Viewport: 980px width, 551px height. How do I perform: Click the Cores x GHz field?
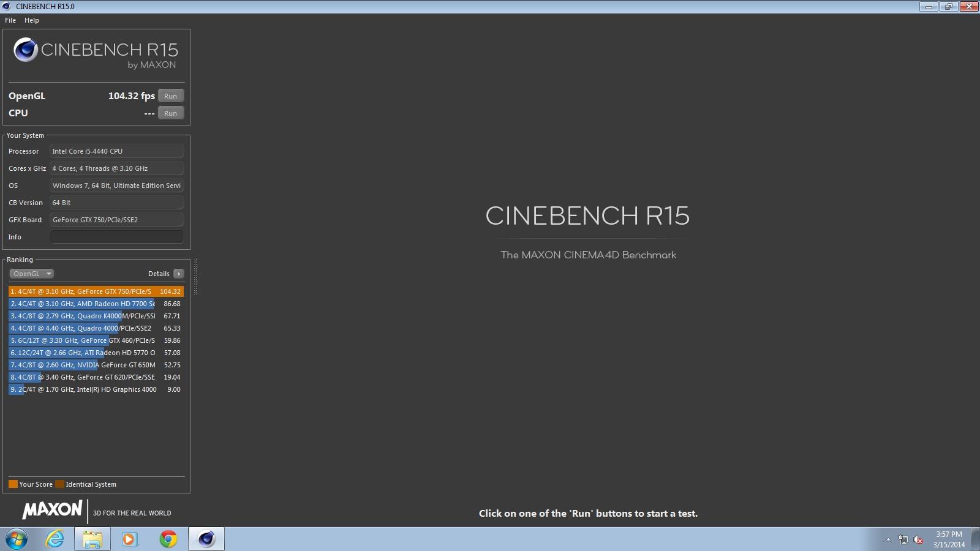point(116,168)
